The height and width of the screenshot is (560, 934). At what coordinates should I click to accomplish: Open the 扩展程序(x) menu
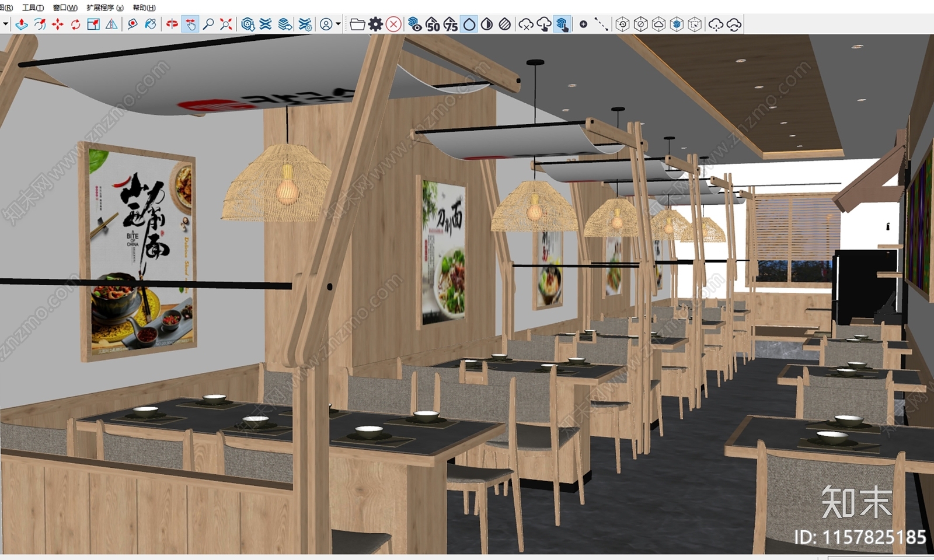105,8
